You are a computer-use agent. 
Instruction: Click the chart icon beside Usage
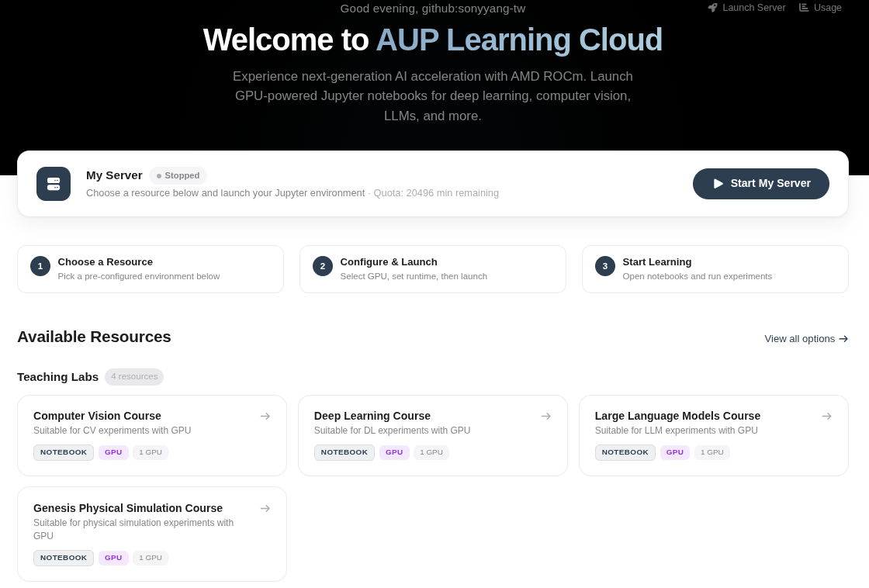(804, 8)
